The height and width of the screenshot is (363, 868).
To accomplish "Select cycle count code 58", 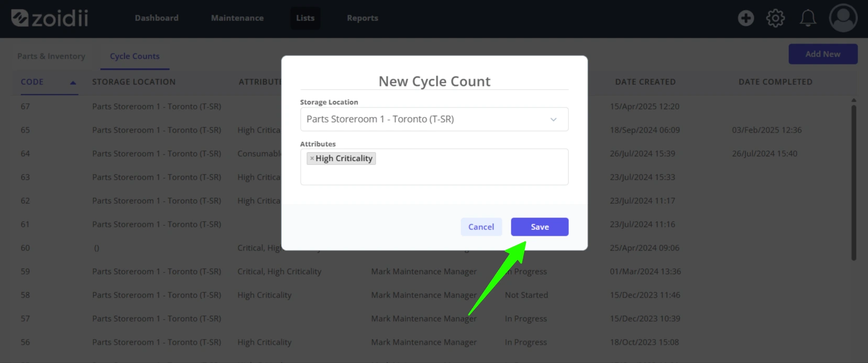I will [x=25, y=295].
